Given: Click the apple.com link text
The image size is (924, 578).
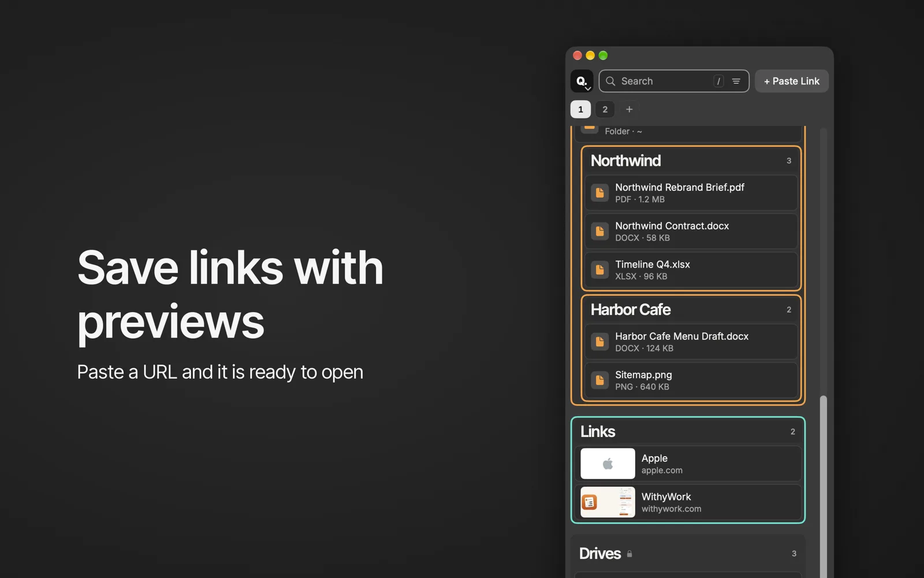Looking at the screenshot, I should (662, 470).
